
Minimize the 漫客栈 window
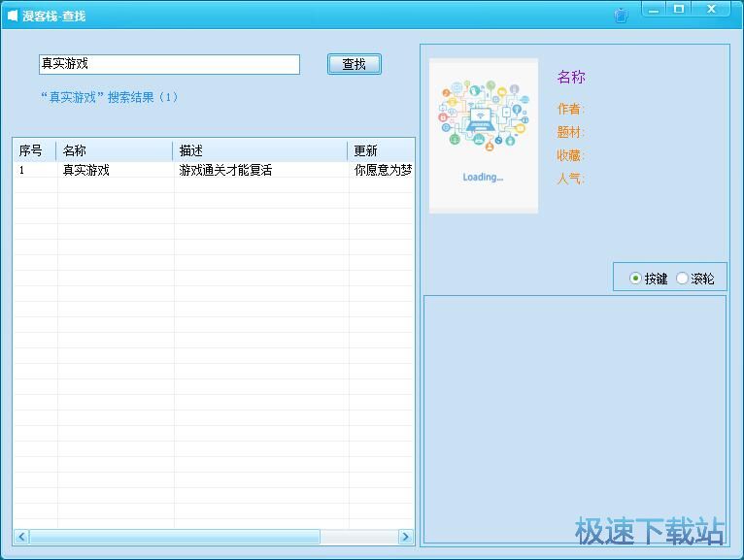[654, 9]
